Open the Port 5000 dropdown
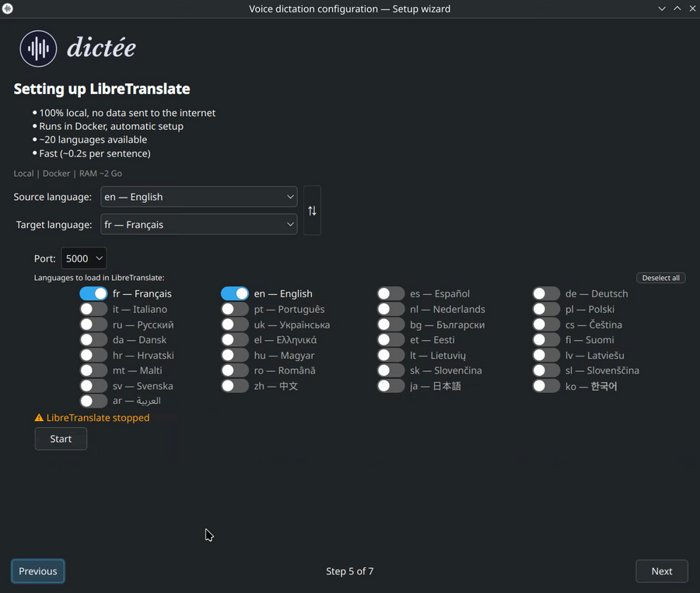This screenshot has width=700, height=593. click(84, 258)
